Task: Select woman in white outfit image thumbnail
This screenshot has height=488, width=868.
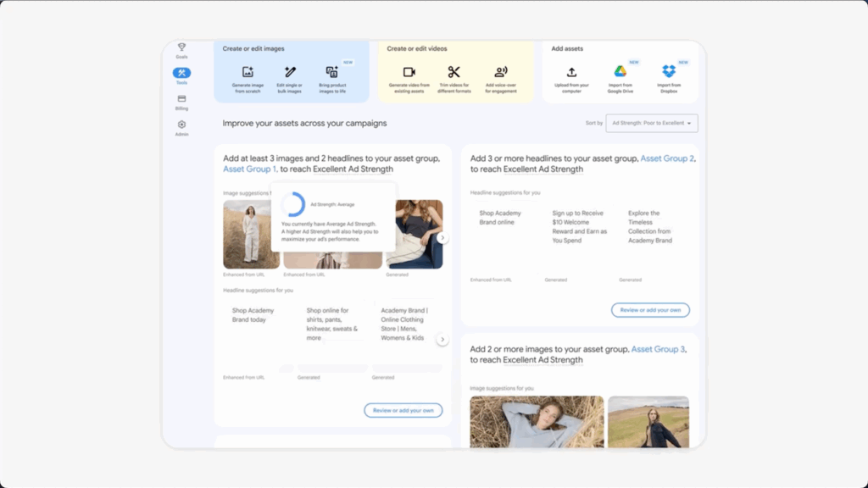Action: click(251, 235)
